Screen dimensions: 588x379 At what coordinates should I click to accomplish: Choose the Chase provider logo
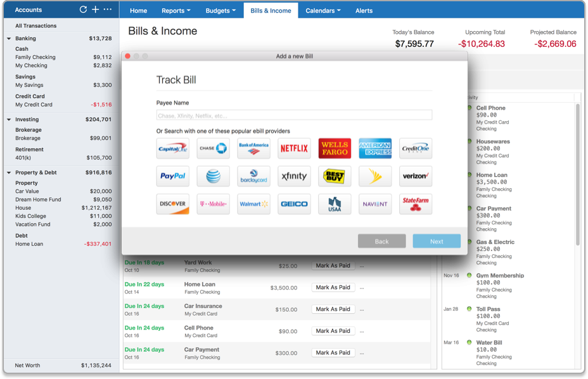(214, 148)
